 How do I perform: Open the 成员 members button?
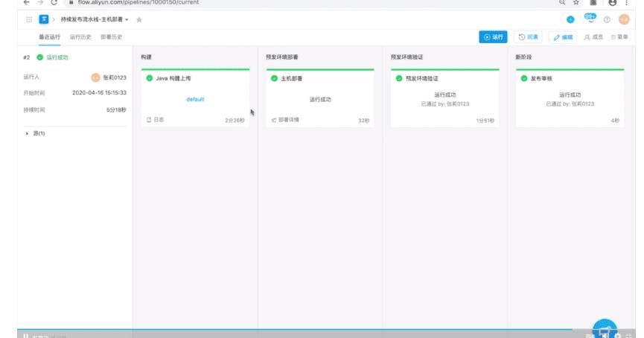click(593, 37)
